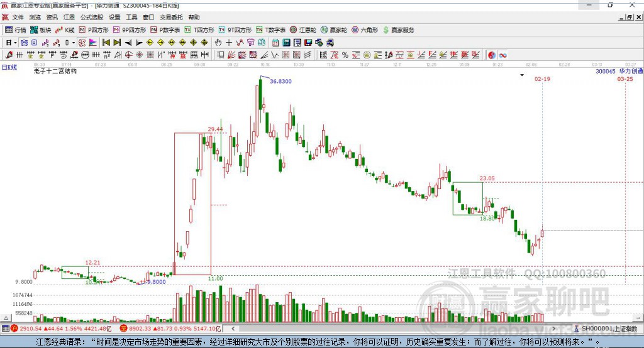
Task: Open the P数字表 tool
Action: pos(165,30)
